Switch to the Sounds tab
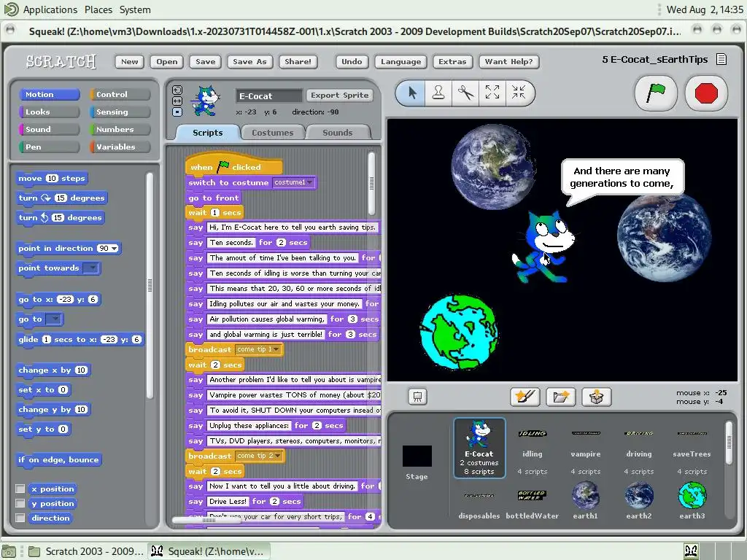747x560 pixels. click(337, 133)
